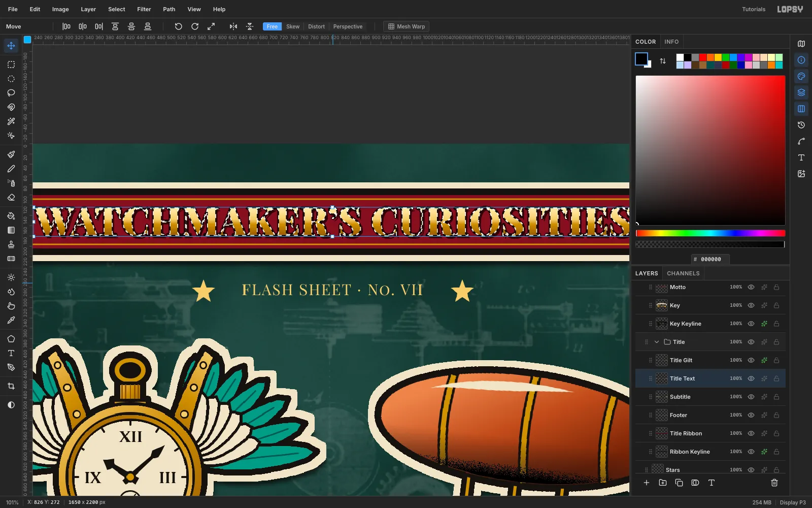Pick the red swatch from palette
This screenshot has width=812, height=508.
point(703,57)
